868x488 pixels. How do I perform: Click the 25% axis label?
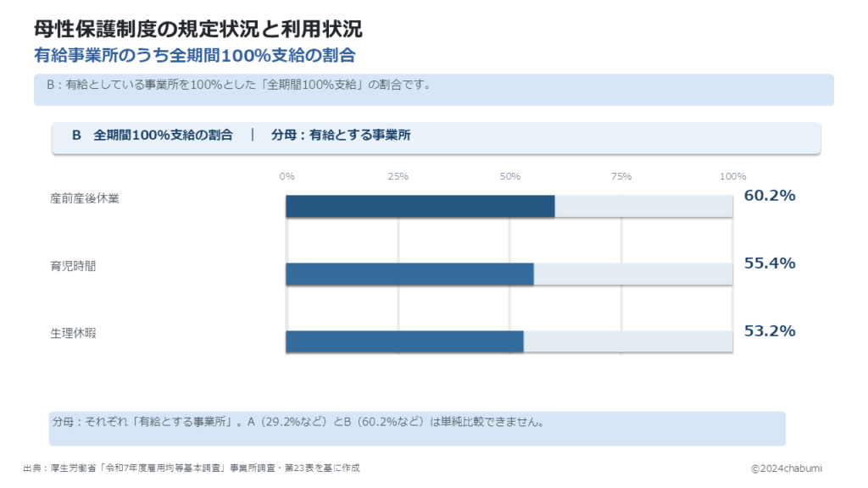pyautogui.click(x=398, y=176)
